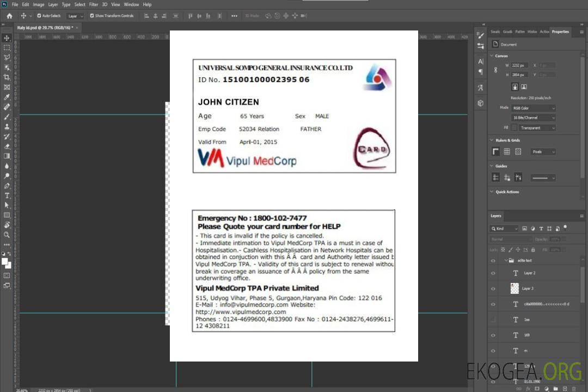588x392 pixels.
Task: Select the Move tool in toolbox
Action: (x=7, y=38)
